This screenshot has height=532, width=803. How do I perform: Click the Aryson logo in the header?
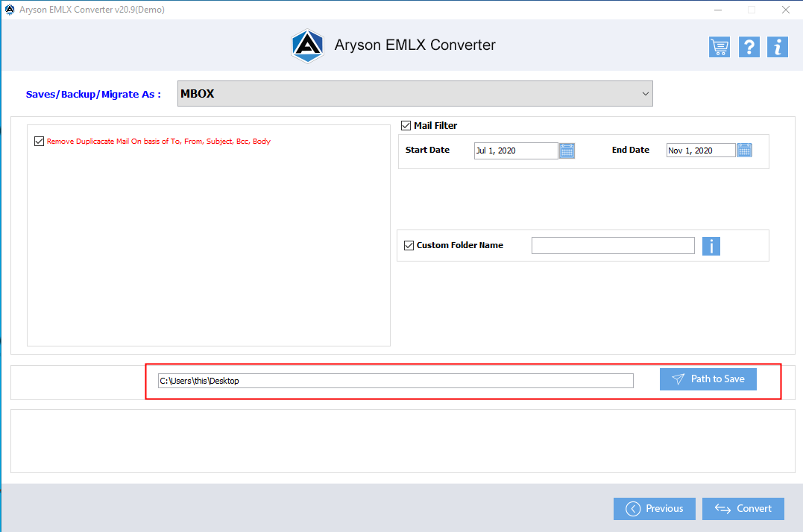click(307, 45)
